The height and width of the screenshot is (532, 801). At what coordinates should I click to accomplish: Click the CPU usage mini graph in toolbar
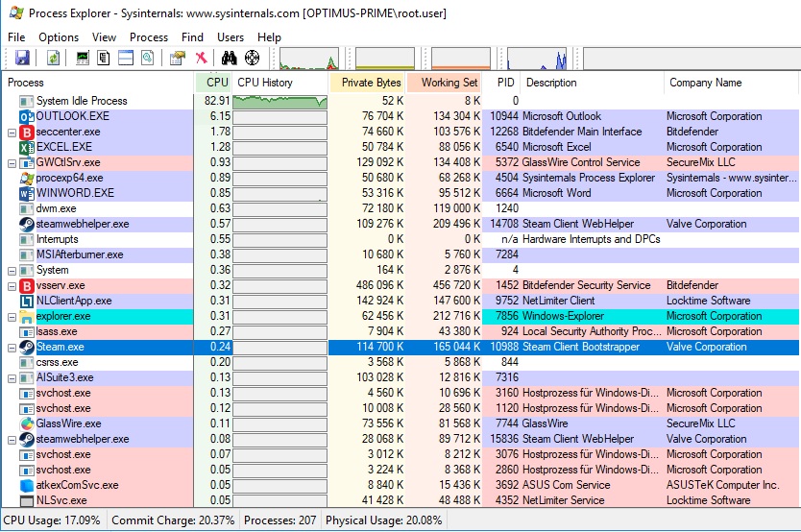pos(309,59)
